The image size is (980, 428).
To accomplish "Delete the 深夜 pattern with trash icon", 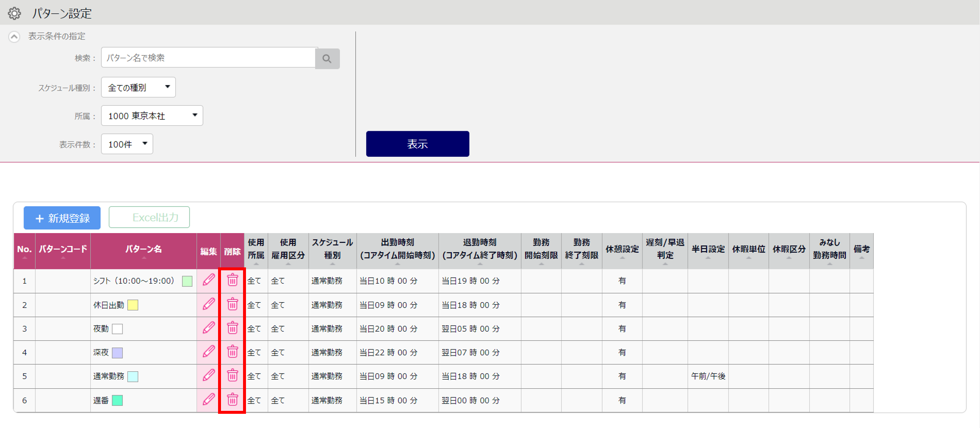I will coord(232,352).
